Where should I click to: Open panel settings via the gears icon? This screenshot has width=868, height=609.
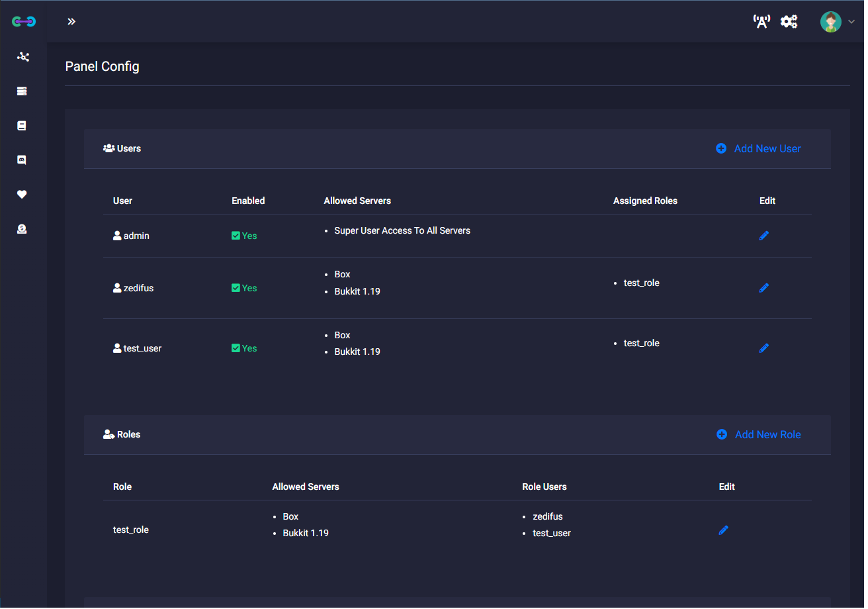(789, 22)
